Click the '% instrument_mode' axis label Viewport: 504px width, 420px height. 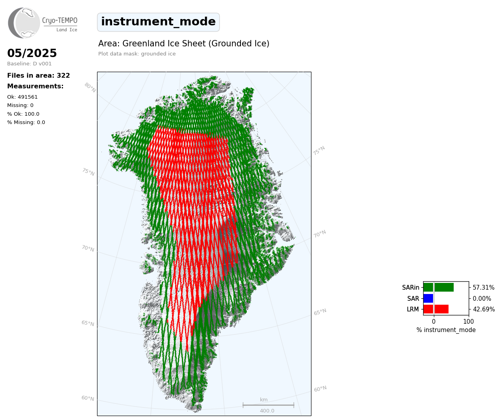[446, 330]
